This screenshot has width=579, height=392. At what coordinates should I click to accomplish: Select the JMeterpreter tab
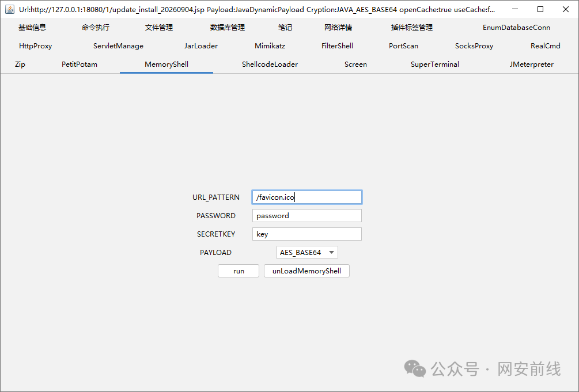(x=532, y=64)
